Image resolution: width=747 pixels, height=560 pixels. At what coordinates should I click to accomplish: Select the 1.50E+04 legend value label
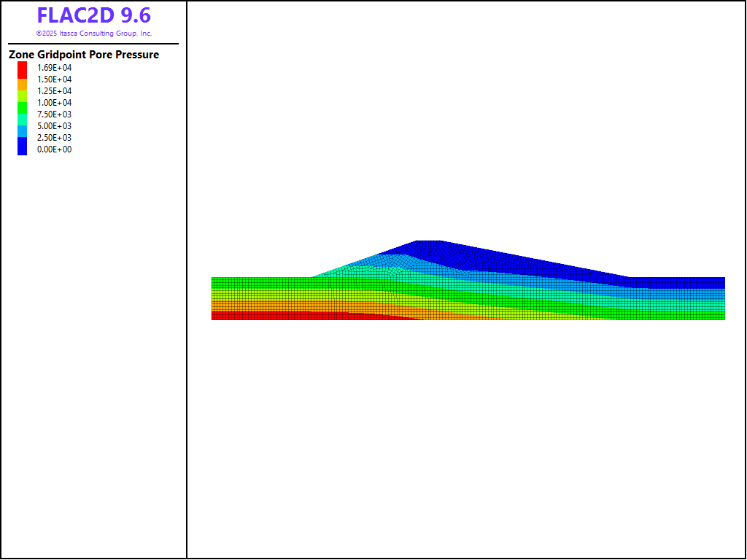(x=55, y=79)
